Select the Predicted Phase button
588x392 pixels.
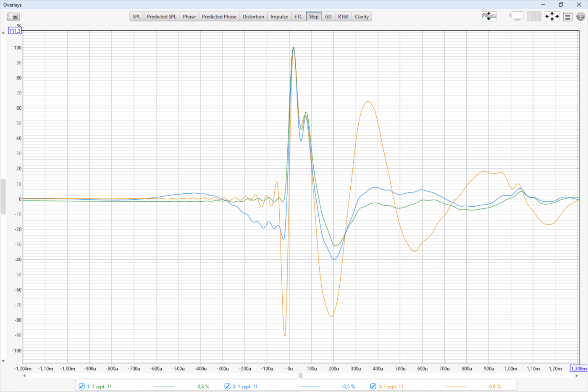pyautogui.click(x=219, y=17)
